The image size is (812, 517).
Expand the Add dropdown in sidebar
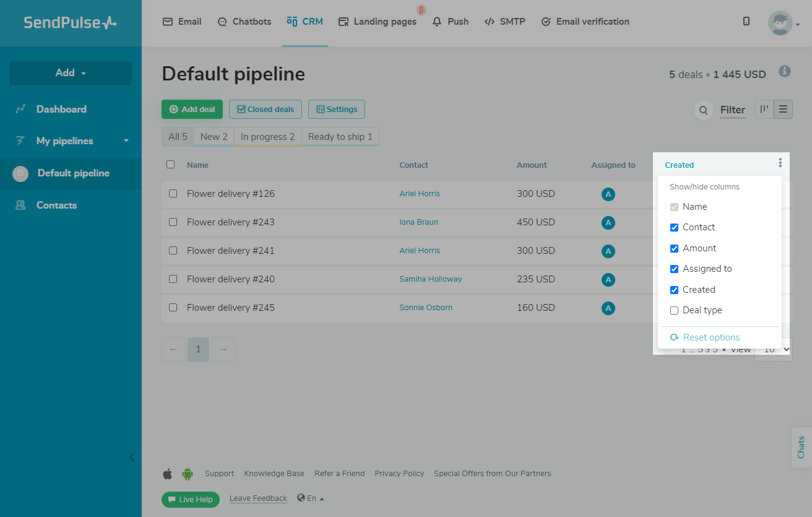click(71, 73)
